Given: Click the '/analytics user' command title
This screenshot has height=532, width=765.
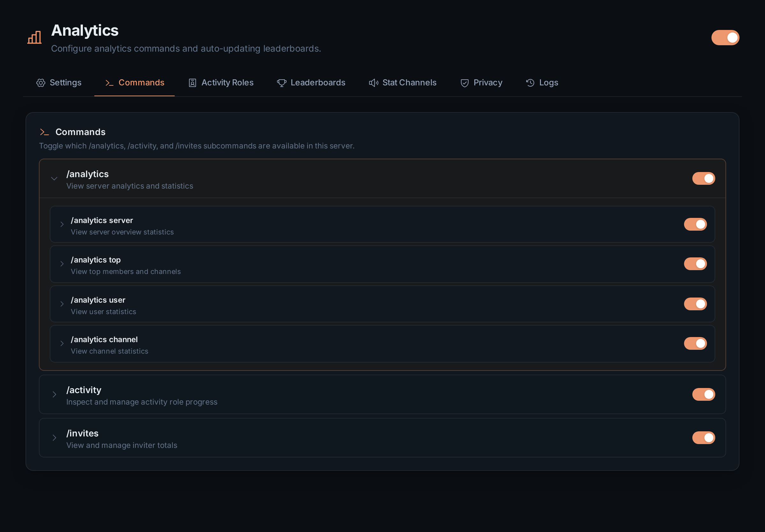Looking at the screenshot, I should (98, 300).
